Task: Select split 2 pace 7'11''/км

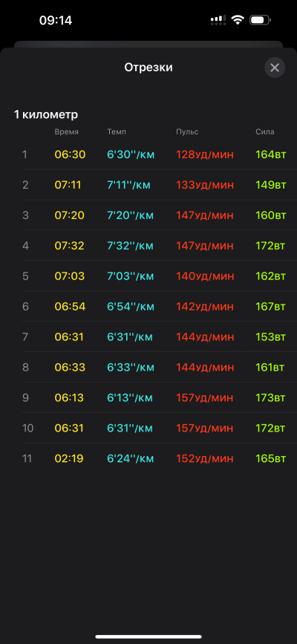Action: [129, 185]
